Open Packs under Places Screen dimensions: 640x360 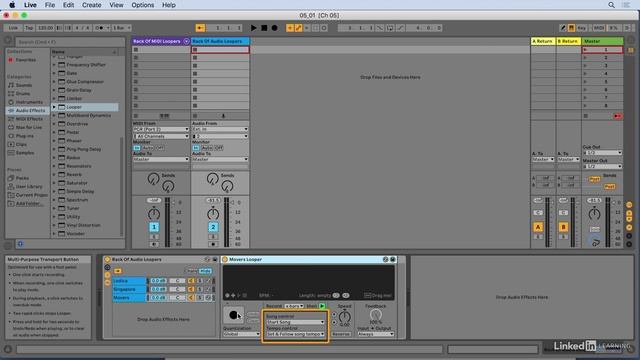click(x=22, y=178)
